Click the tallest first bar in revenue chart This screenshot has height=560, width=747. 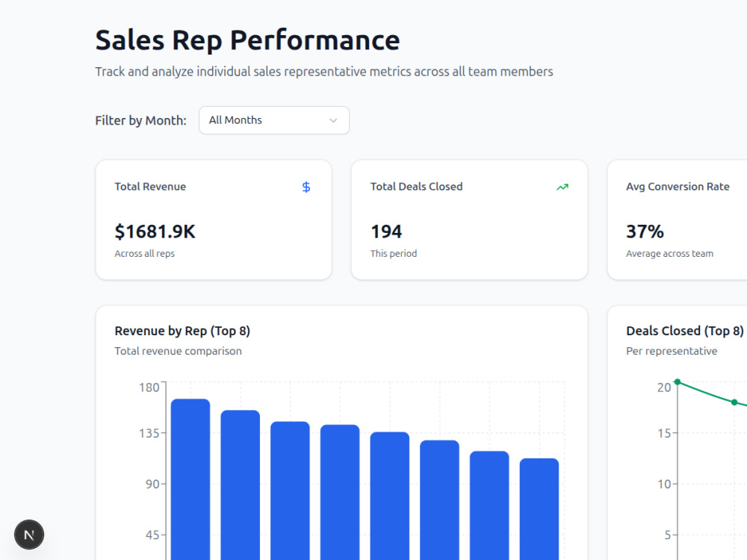(x=190, y=479)
